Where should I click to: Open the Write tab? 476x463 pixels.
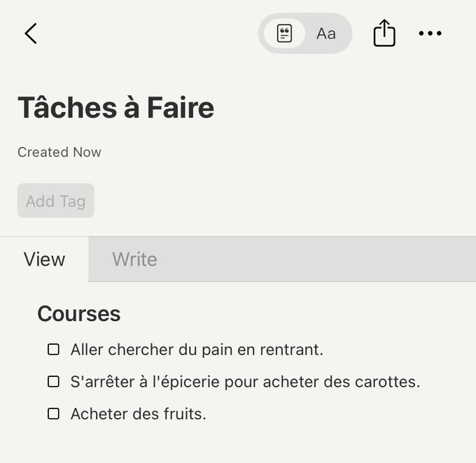(x=134, y=259)
